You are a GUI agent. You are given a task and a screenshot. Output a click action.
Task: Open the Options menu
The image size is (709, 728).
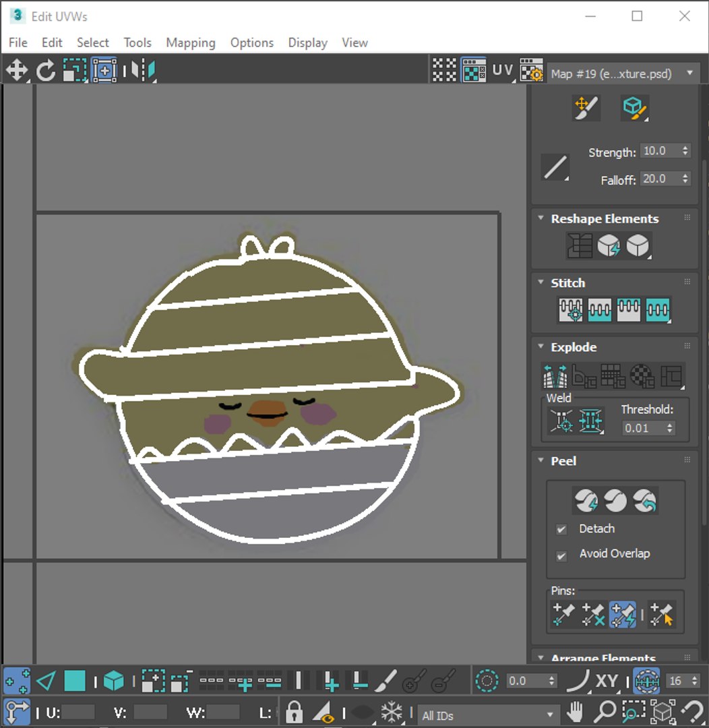[x=252, y=42]
